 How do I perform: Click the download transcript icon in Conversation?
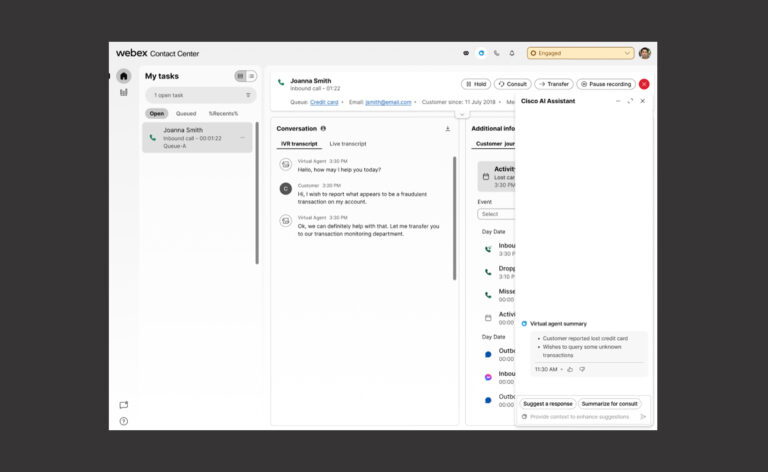pyautogui.click(x=448, y=129)
